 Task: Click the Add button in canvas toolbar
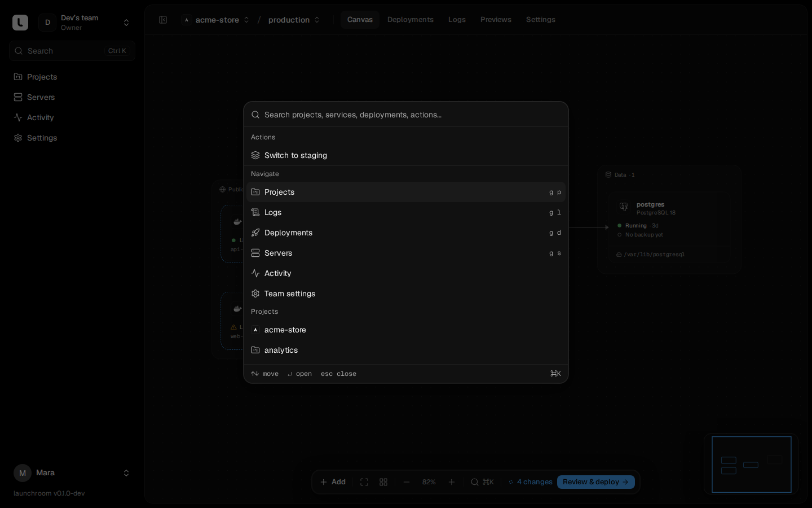pyautogui.click(x=333, y=482)
